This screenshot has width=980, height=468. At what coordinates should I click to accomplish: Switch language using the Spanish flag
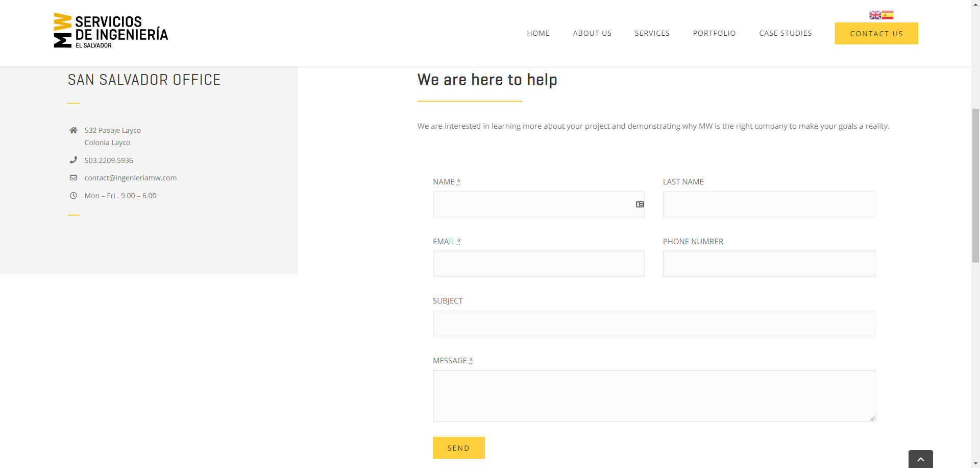(888, 15)
